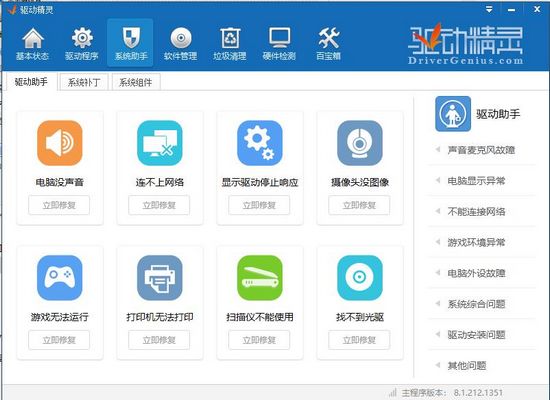Click 立即修复 under 摄像头没图像
The width and height of the screenshot is (550, 400).
click(359, 205)
